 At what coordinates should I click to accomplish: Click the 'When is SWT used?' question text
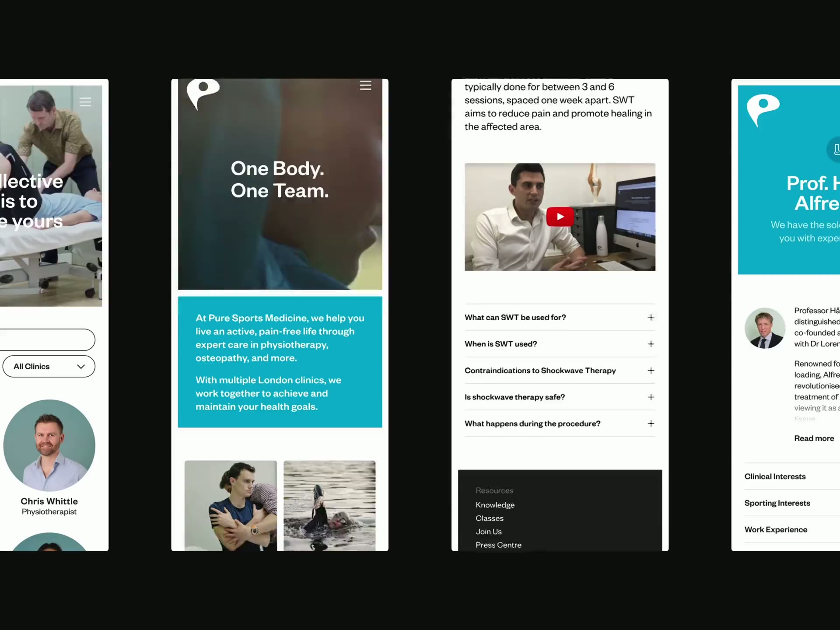point(500,344)
